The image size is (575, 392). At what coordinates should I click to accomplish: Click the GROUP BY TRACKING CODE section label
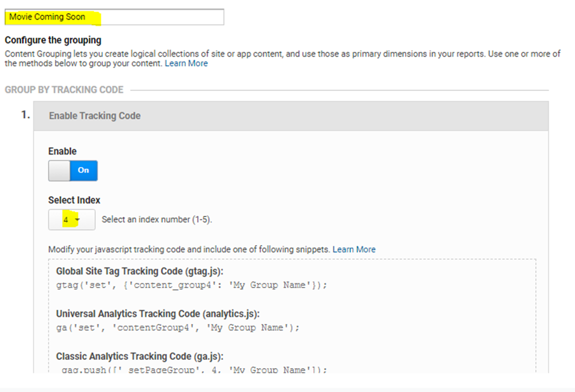pyautogui.click(x=64, y=90)
